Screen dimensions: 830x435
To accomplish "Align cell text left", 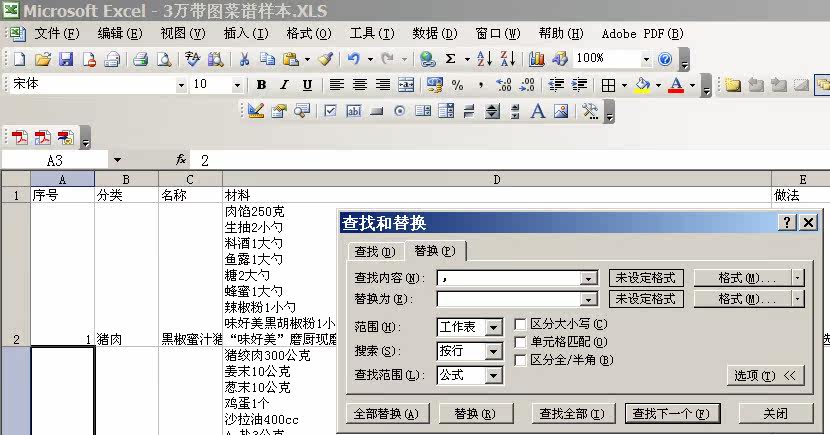I will (x=336, y=85).
